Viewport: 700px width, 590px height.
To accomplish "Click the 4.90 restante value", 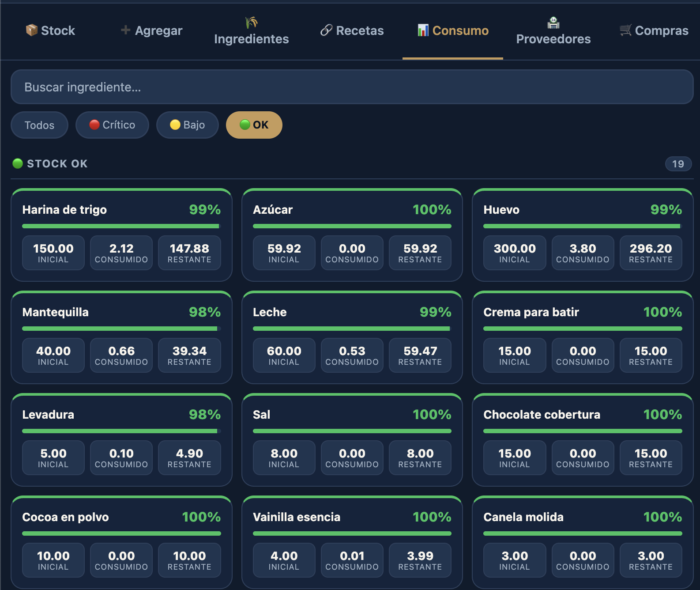I will 189,454.
